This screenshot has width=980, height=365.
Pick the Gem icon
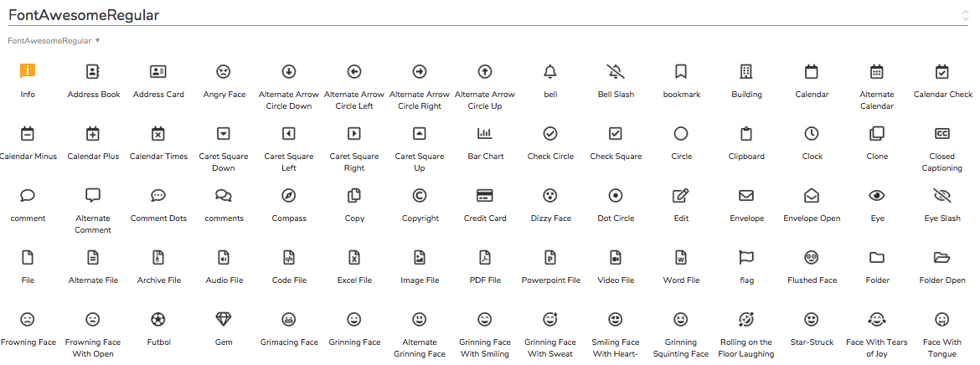tap(223, 319)
